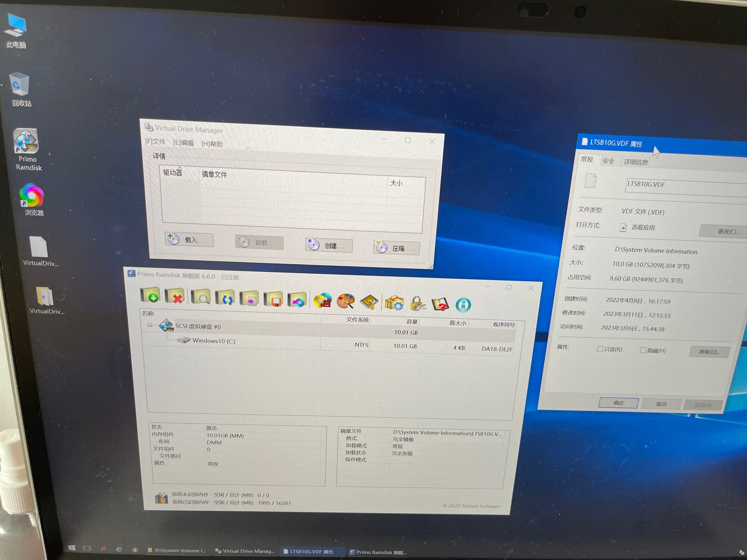Screen dimensions: 747x560
Task: Click the orange search taskbar icon
Action: (104, 549)
